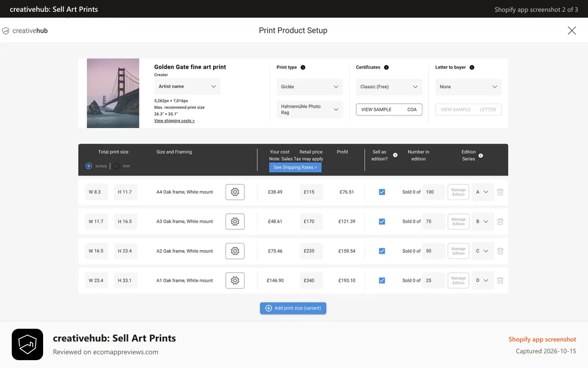The width and height of the screenshot is (588, 368).
Task: Delete the A2 variant with trash icon
Action: [x=500, y=251]
